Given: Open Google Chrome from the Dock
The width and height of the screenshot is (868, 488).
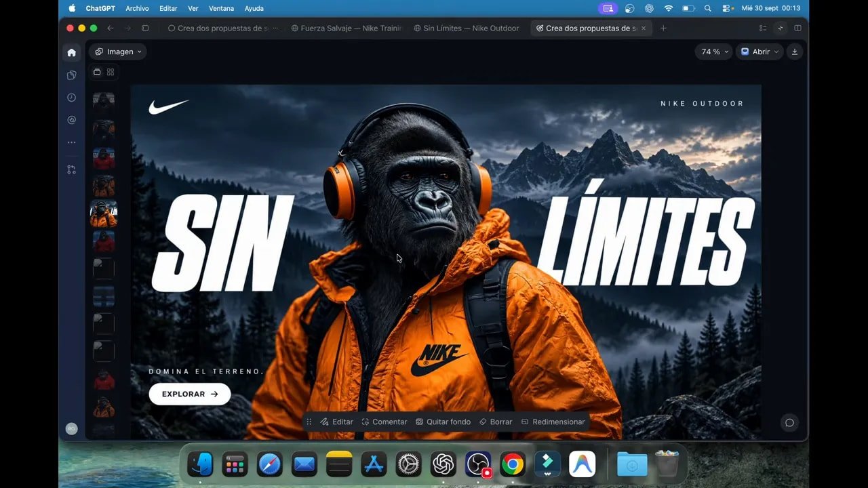Looking at the screenshot, I should click(513, 464).
